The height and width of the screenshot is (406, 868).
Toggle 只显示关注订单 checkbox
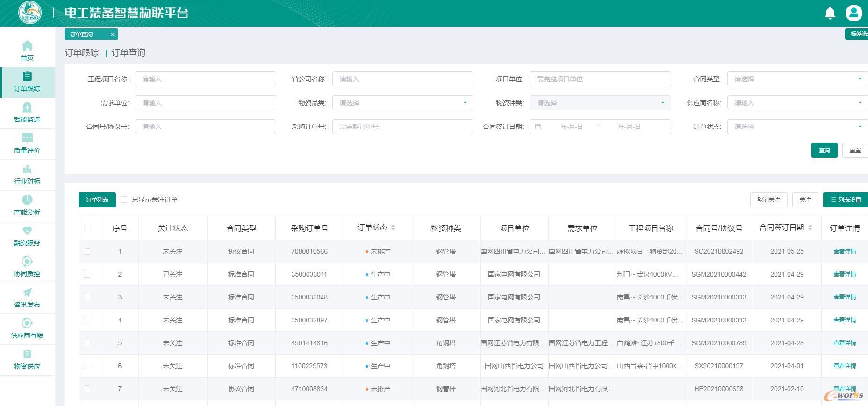pyautogui.click(x=124, y=199)
